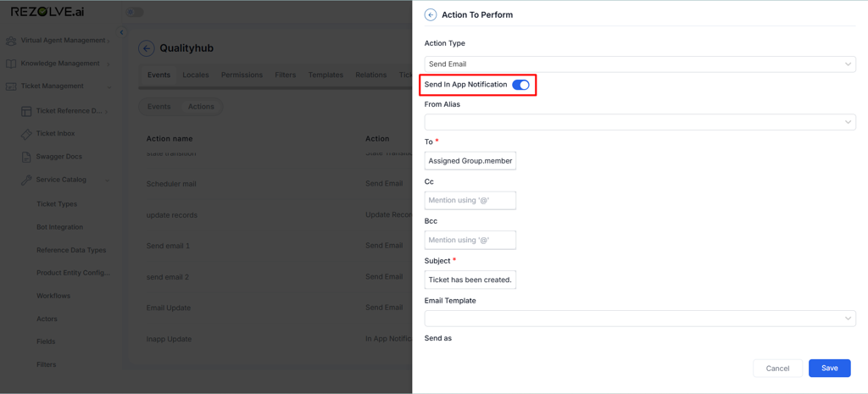
Task: Click the Action name column header
Action: point(170,139)
